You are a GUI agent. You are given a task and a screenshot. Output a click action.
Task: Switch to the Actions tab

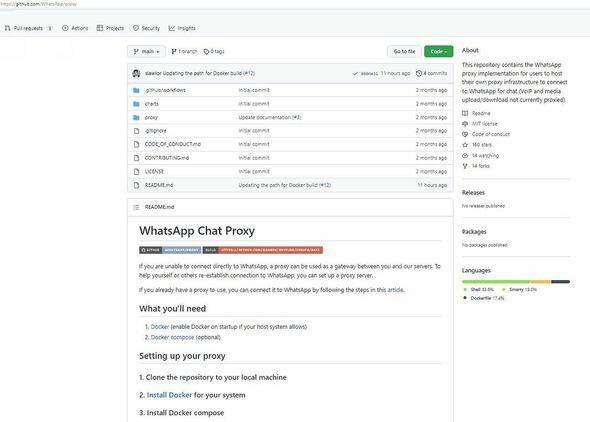(75, 28)
